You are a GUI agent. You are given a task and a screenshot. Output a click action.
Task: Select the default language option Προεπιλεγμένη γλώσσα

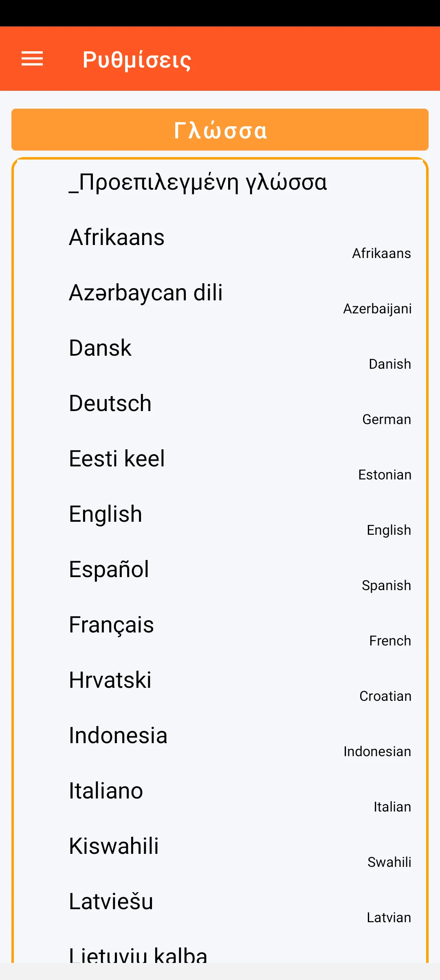198,182
